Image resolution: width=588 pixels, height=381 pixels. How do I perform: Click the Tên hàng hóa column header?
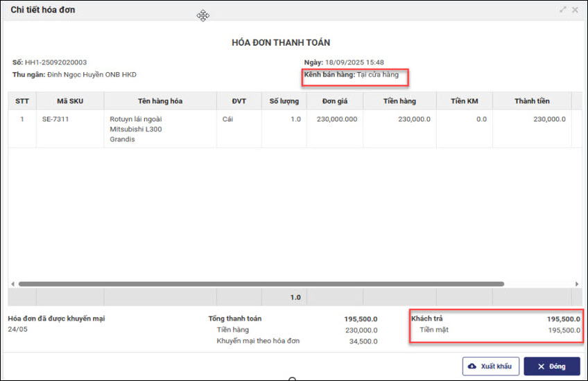(159, 101)
